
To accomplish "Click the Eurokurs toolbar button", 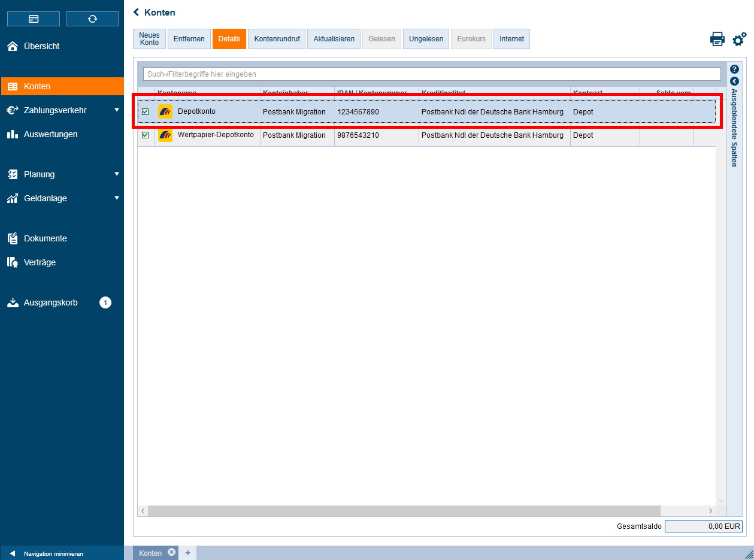I will (471, 39).
